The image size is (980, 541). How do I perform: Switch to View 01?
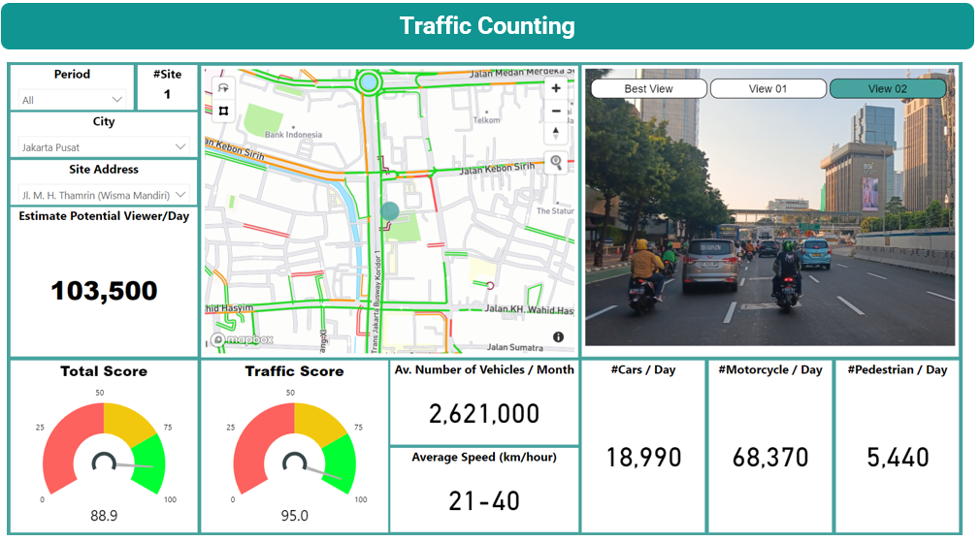(x=768, y=89)
